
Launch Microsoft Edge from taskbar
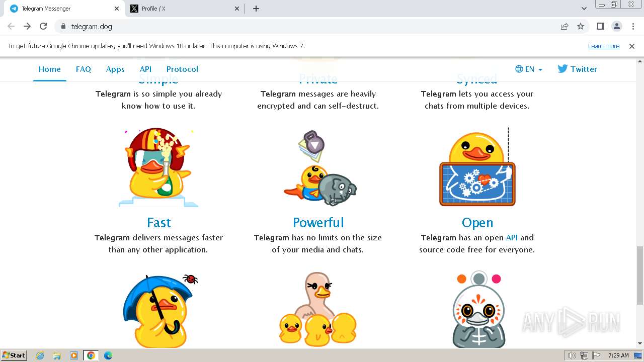(x=108, y=355)
